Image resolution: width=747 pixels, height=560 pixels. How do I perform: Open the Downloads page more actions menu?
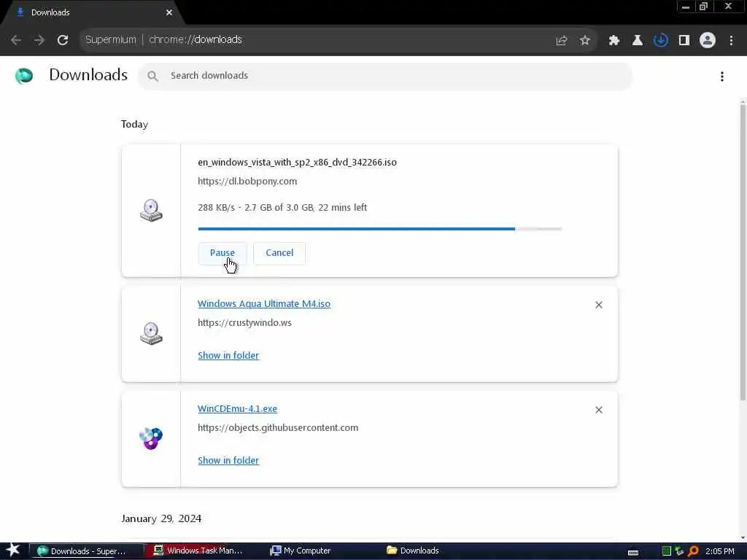click(x=722, y=76)
